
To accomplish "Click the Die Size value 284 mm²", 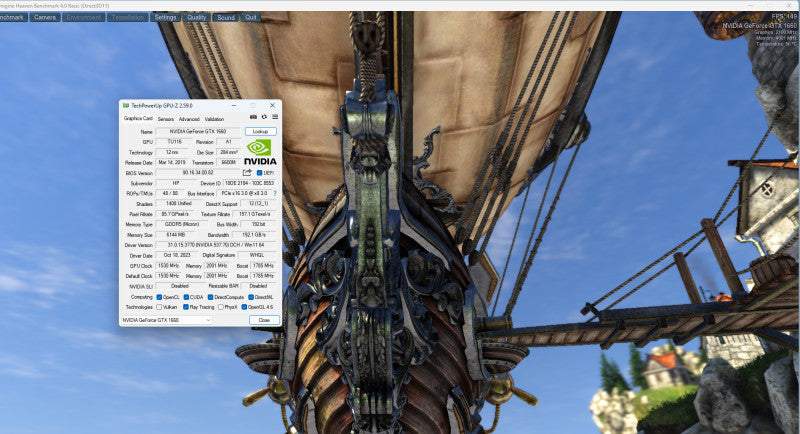I will click(229, 152).
